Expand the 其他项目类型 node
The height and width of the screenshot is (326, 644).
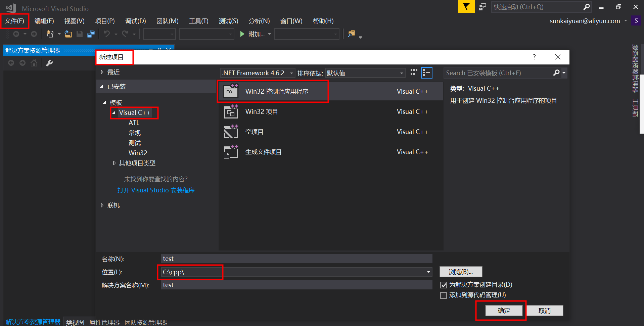click(114, 163)
